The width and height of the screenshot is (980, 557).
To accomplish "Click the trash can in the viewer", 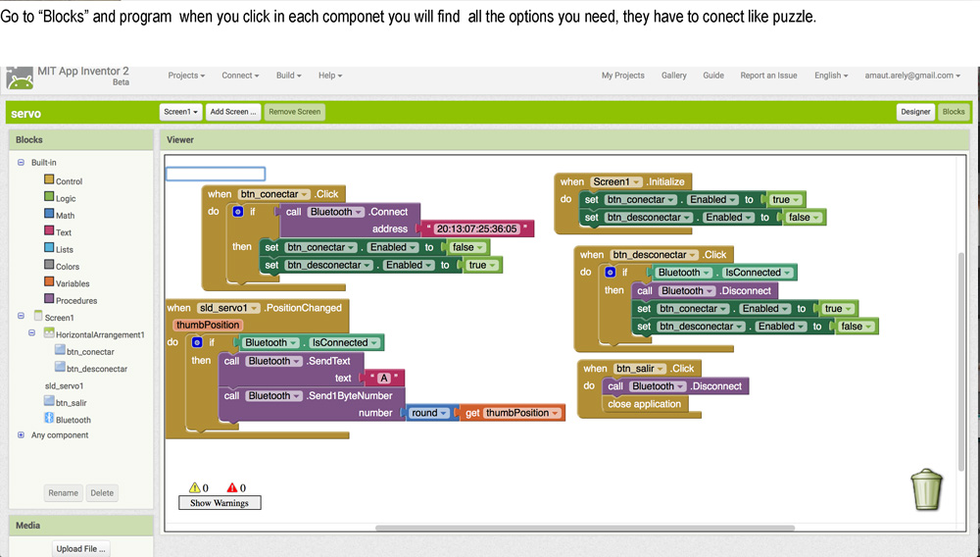I will [926, 489].
